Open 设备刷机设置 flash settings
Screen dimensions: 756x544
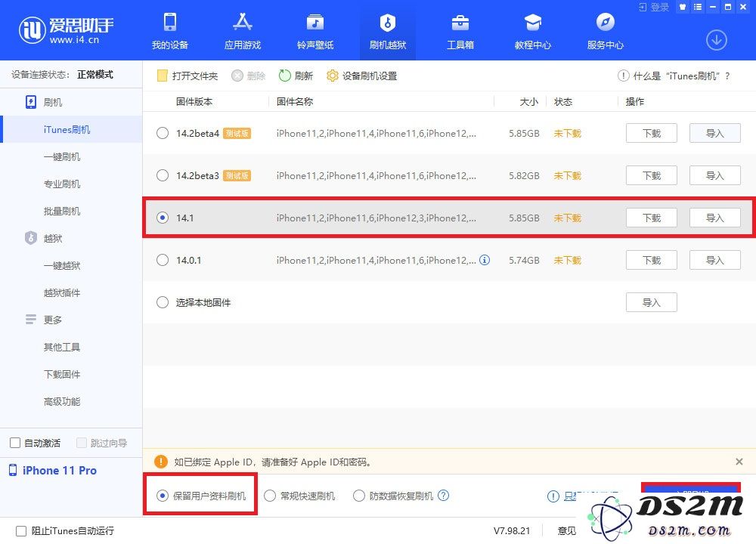point(361,76)
